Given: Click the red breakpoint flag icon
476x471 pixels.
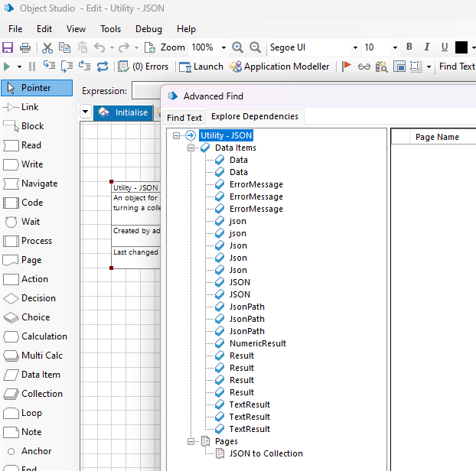Looking at the screenshot, I should click(346, 67).
